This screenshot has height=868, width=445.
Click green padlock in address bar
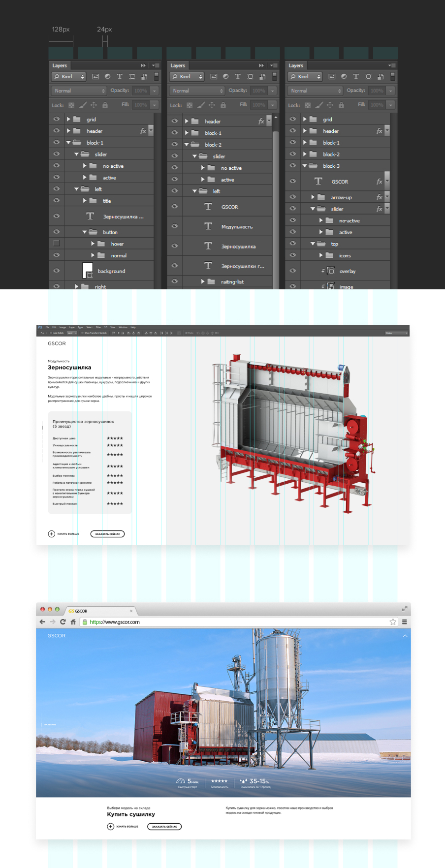tap(85, 622)
